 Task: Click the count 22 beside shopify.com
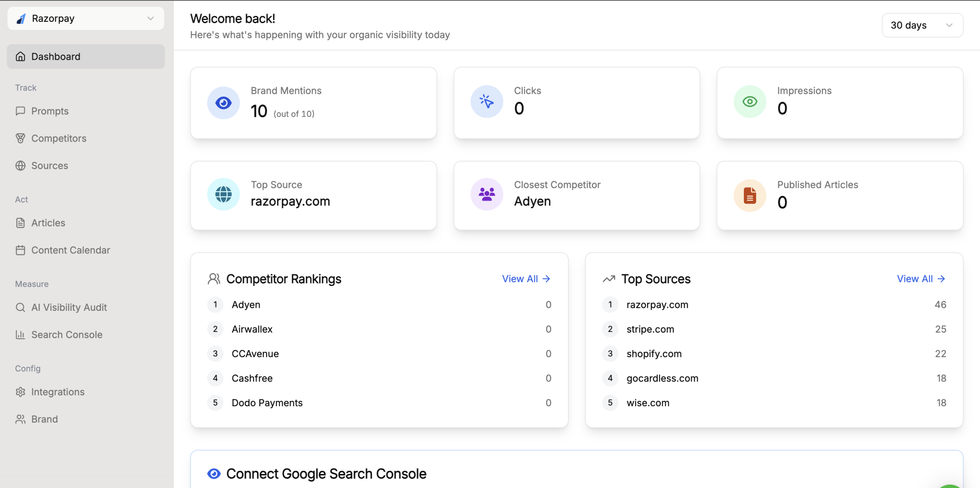coord(941,354)
